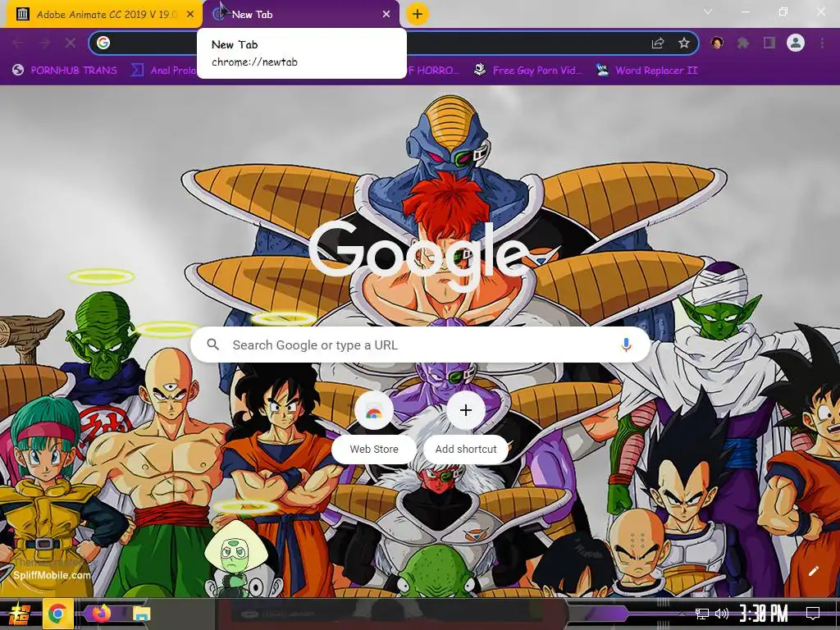The height and width of the screenshot is (630, 840).
Task: Toggle the Chrome side panel
Action: [769, 43]
